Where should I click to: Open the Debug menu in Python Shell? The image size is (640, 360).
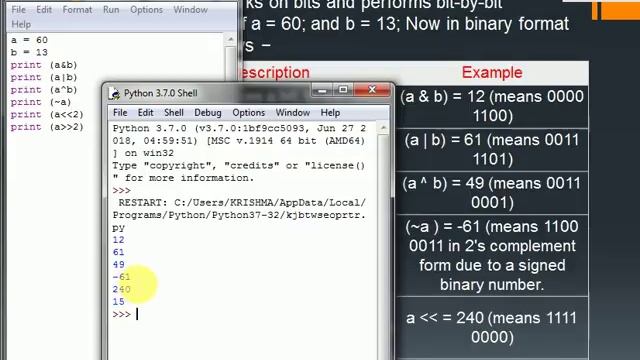click(208, 113)
